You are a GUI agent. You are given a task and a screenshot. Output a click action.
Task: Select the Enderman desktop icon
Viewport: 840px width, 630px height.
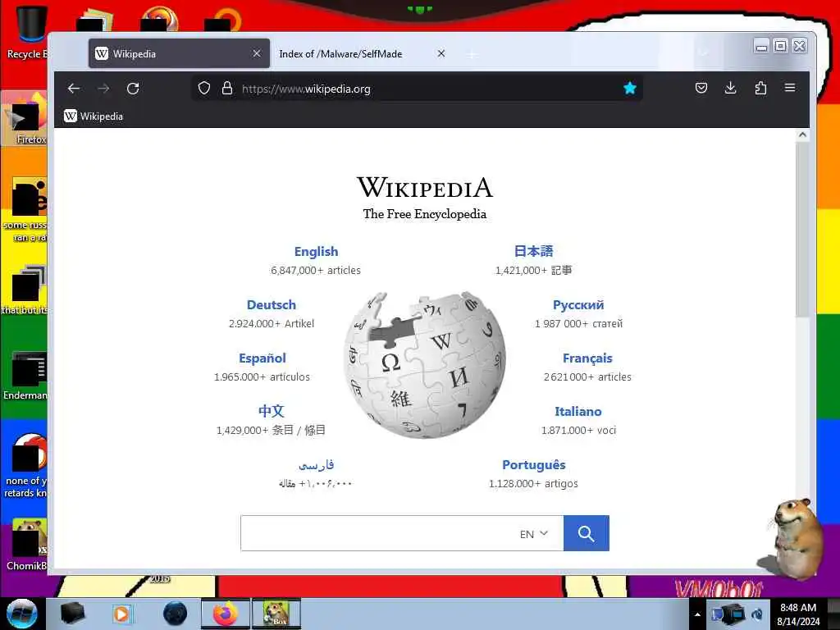click(25, 376)
